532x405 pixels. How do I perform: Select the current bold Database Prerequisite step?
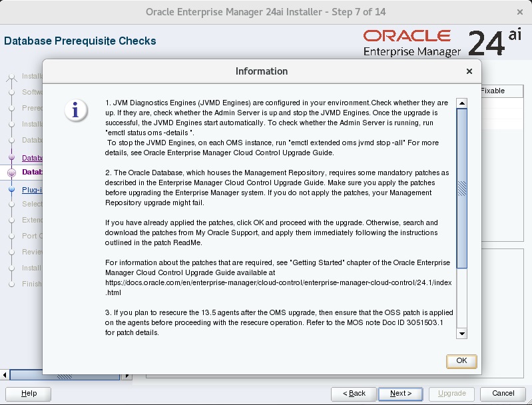(x=32, y=172)
